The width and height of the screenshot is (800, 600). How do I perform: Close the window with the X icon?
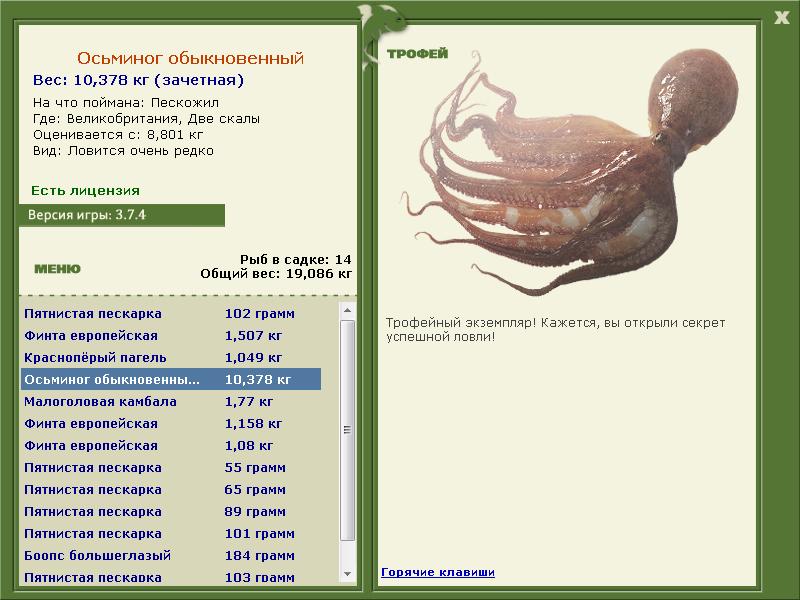coord(781,15)
